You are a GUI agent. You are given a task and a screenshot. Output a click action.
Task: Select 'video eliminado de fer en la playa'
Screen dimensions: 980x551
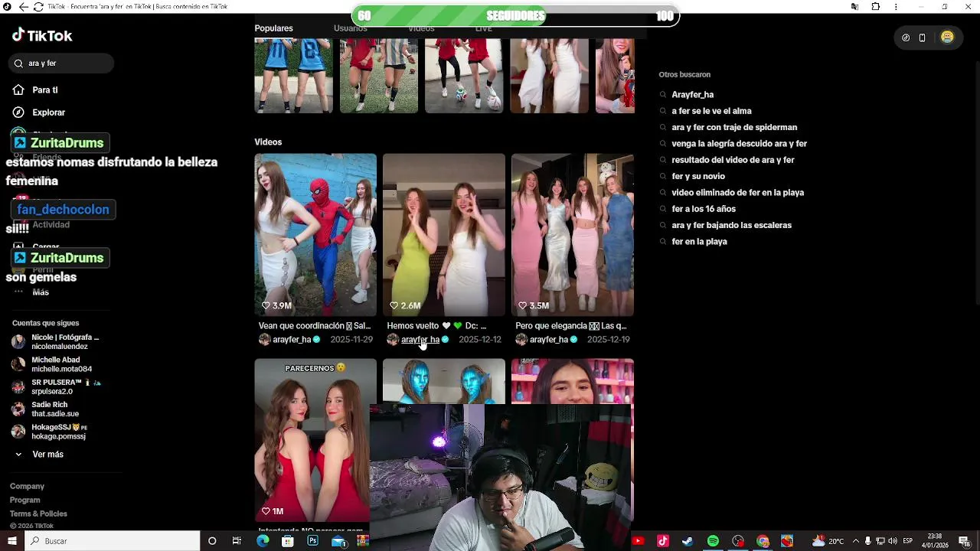(737, 193)
